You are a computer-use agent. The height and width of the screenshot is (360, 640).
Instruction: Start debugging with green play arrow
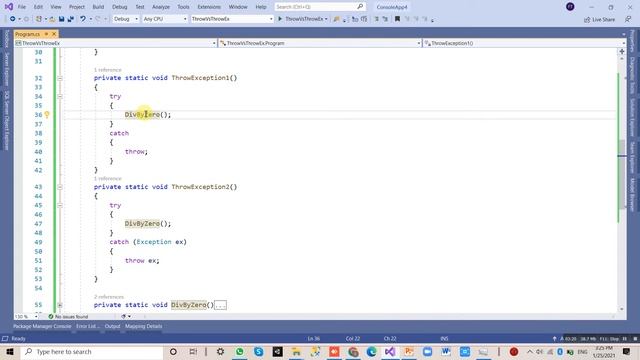280,19
